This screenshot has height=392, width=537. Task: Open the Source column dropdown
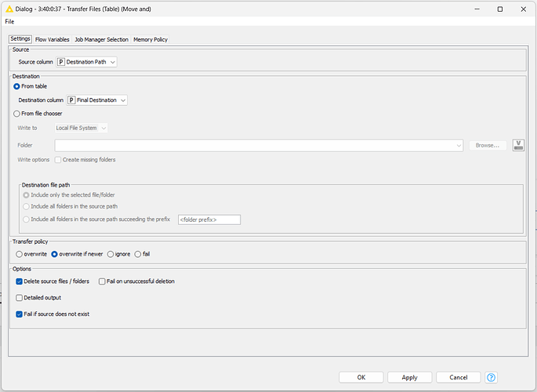tap(86, 62)
